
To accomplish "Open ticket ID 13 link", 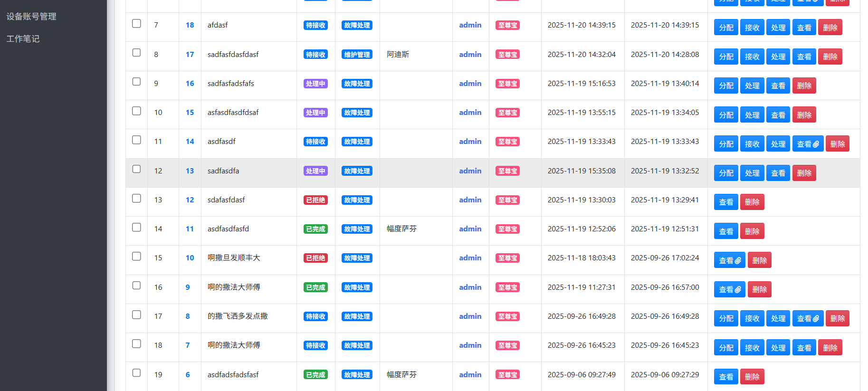I will (x=190, y=171).
